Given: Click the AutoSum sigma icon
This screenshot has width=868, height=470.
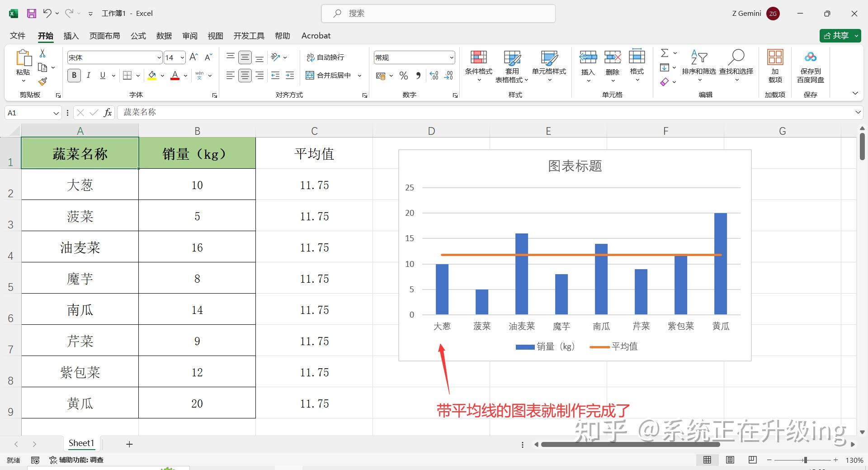Looking at the screenshot, I should coord(665,53).
